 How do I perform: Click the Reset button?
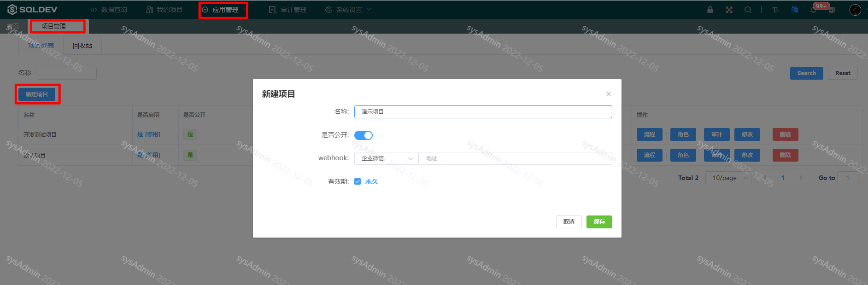pos(843,73)
